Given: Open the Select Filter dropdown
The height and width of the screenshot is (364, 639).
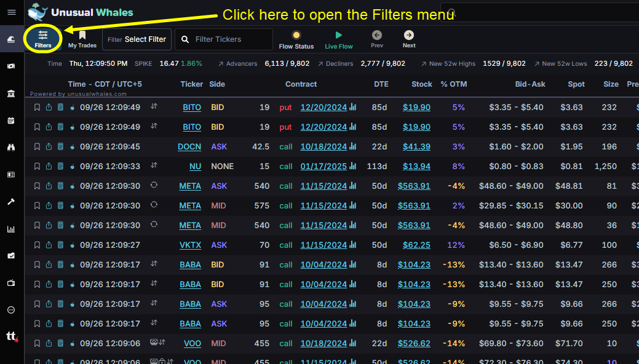Looking at the screenshot, I should (x=137, y=39).
